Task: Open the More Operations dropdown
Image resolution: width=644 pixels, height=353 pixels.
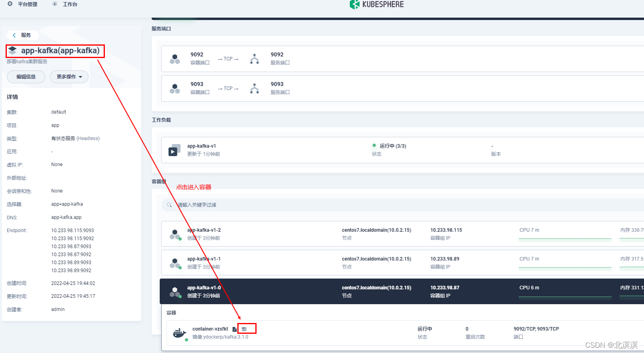Action: pos(69,77)
